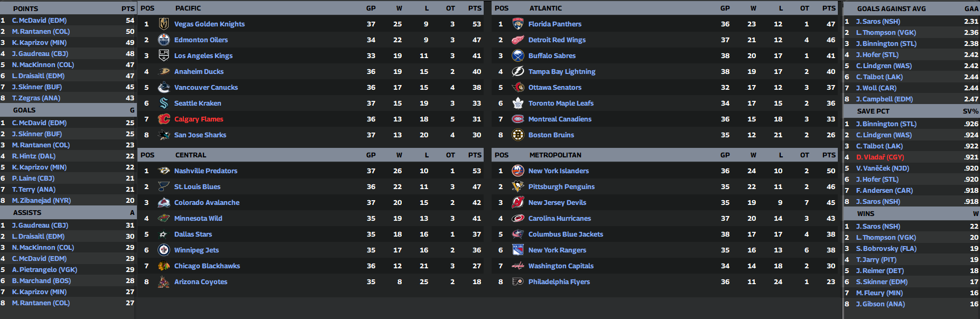The height and width of the screenshot is (319, 980).
Task: Click the Nashville Predators logo icon
Action: coord(164,171)
